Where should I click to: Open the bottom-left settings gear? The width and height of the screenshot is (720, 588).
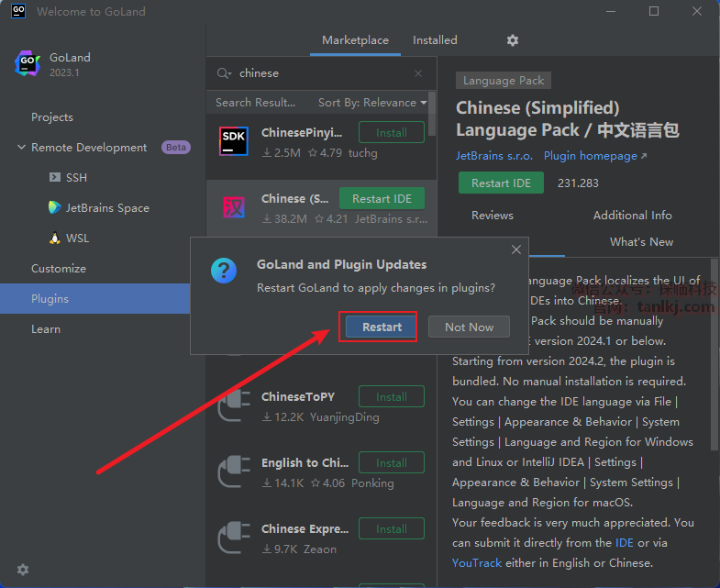tap(23, 570)
